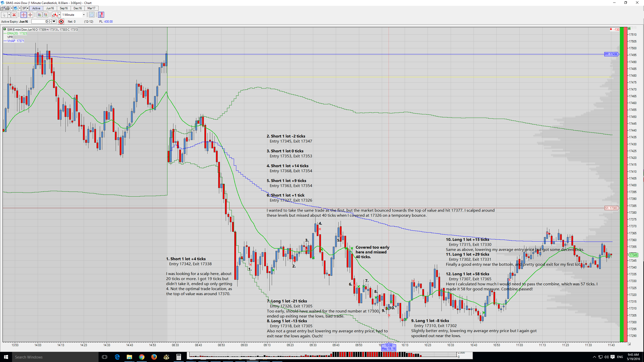Open Calculator from the taskbar
Screen dimensions: 644x362
178,357
